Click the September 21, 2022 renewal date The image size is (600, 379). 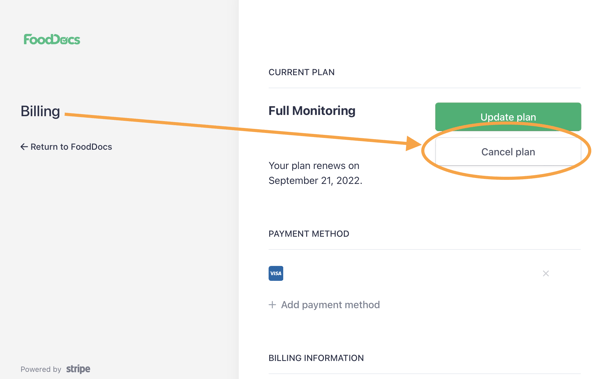(x=315, y=181)
